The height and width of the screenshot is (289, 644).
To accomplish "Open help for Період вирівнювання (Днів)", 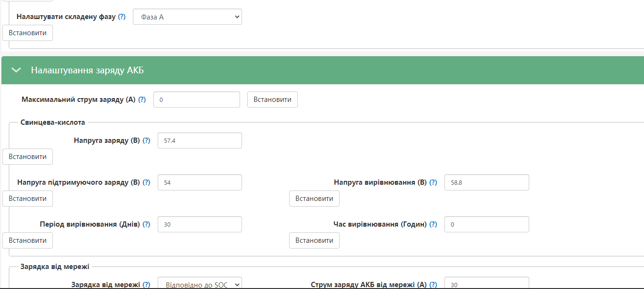I will coord(146,224).
